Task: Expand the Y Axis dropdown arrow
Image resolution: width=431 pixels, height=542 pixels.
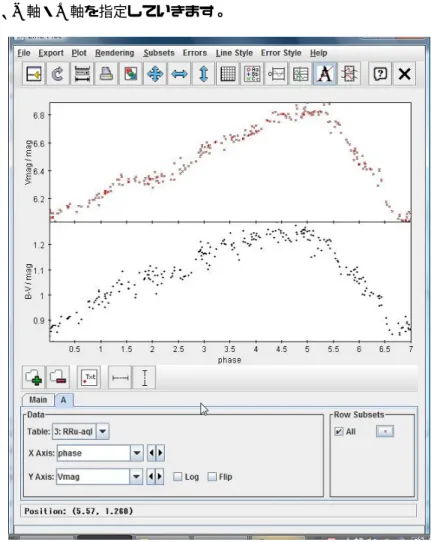Action: coord(136,477)
